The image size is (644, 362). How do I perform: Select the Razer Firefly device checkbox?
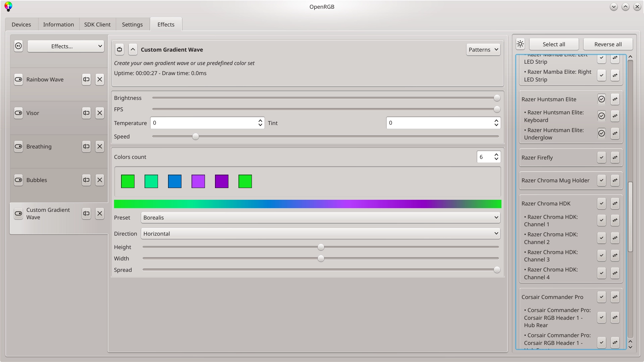pyautogui.click(x=601, y=157)
